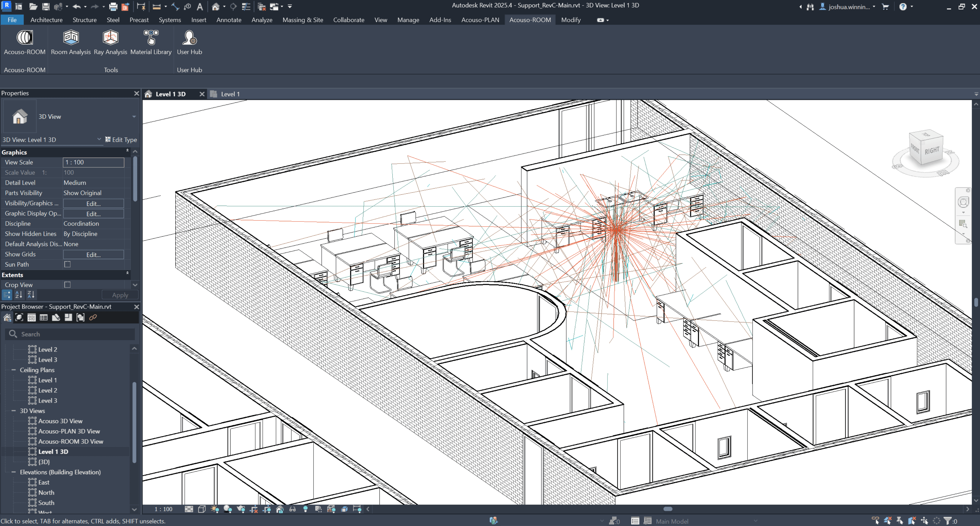Screen dimensions: 980x526
Task: Toggle the Sun Path checkbox
Action: [67, 264]
